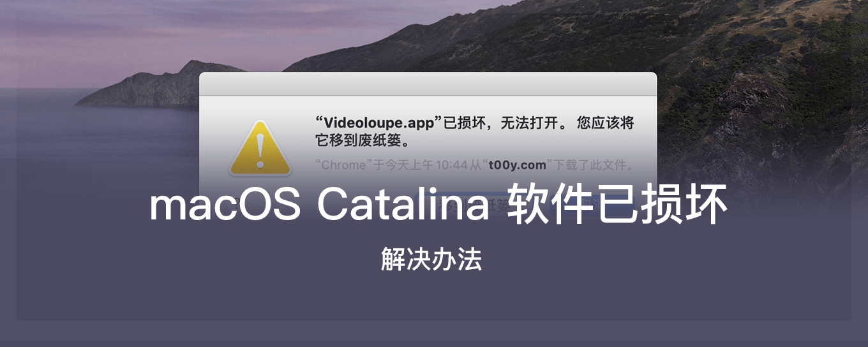
Task: Click the bold "Videoloupe.app" file name
Action: click(375, 122)
